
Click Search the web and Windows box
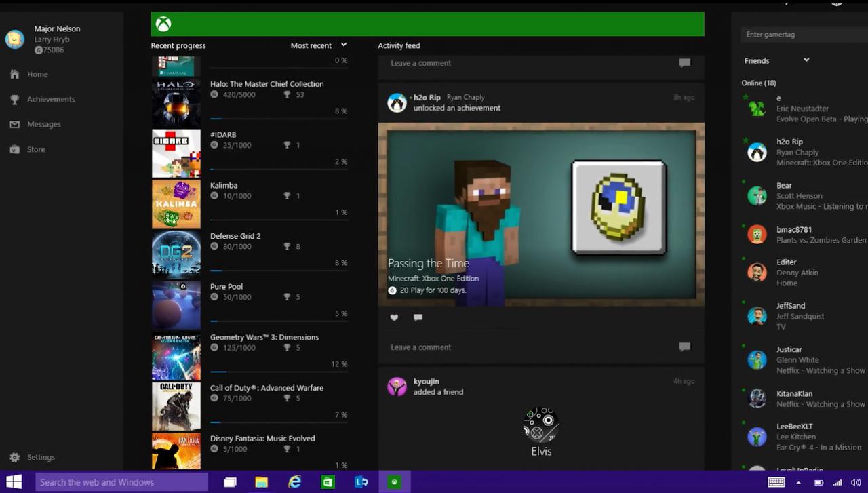(x=121, y=482)
